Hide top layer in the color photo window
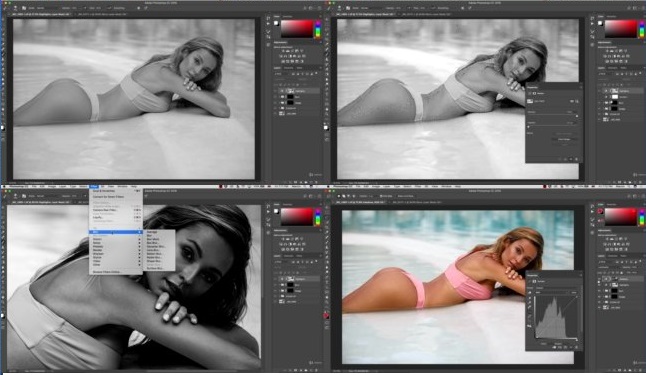The width and height of the screenshot is (646, 375). point(599,279)
